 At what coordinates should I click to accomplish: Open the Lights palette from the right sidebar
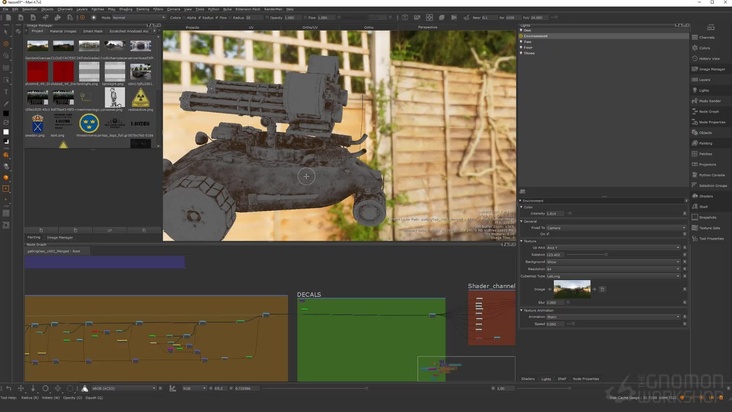click(704, 91)
